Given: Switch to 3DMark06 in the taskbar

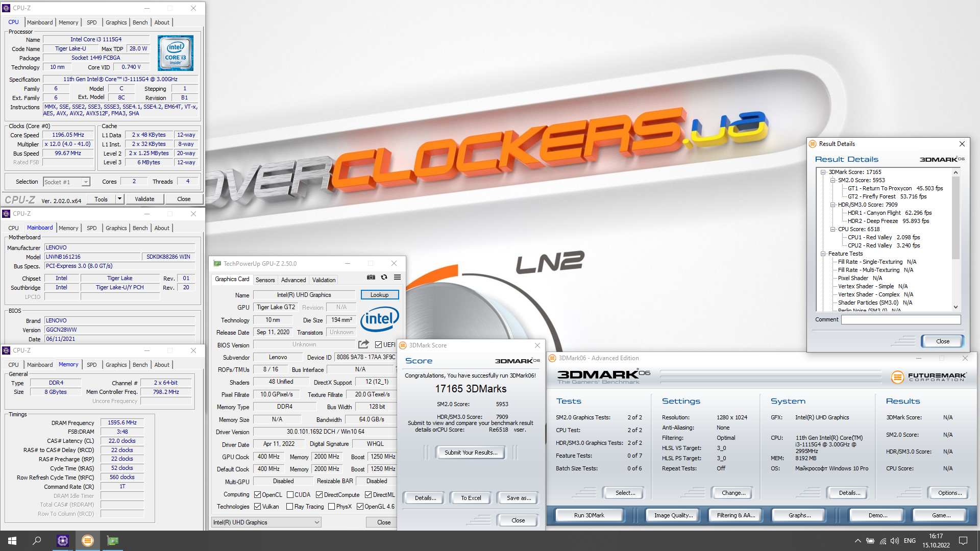Looking at the screenshot, I should tap(88, 541).
